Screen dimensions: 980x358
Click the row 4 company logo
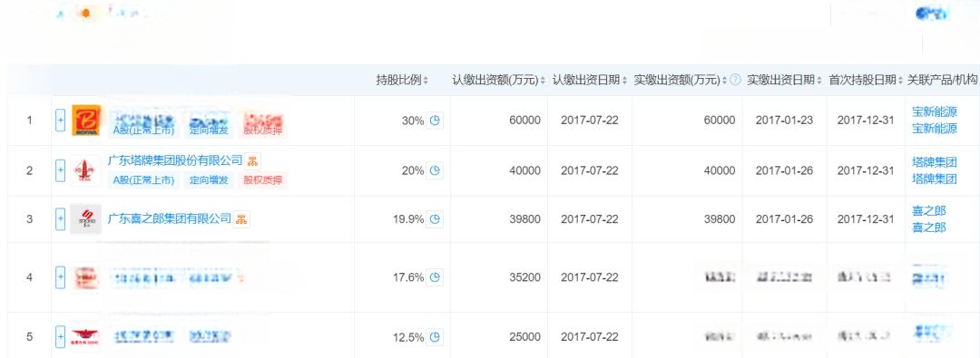(x=85, y=277)
